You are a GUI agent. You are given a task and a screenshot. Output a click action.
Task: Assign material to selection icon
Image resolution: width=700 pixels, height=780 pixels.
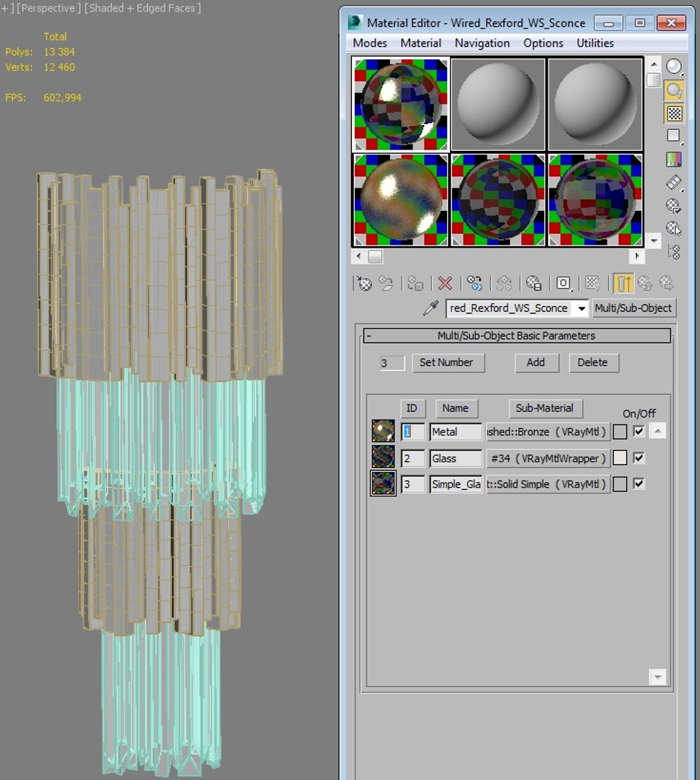pos(415,284)
